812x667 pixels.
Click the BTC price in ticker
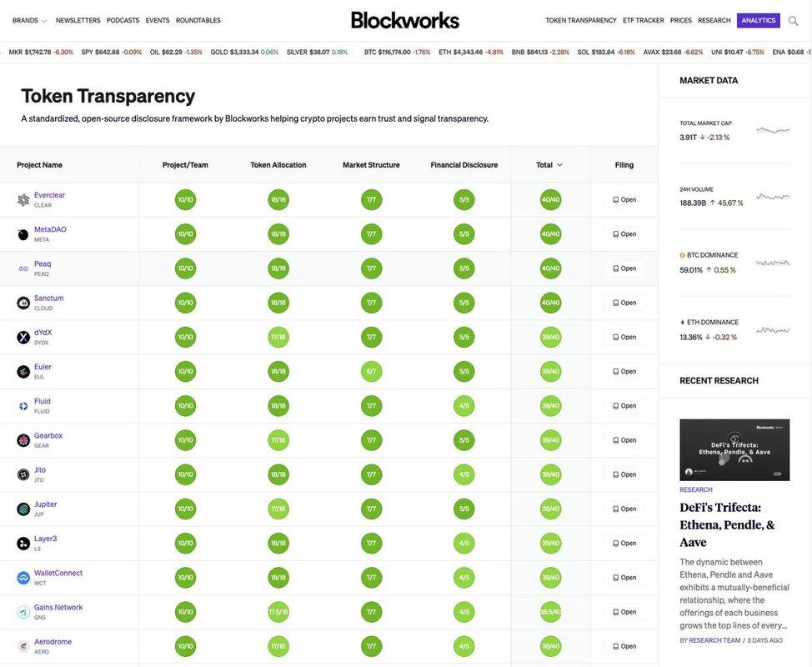click(397, 53)
